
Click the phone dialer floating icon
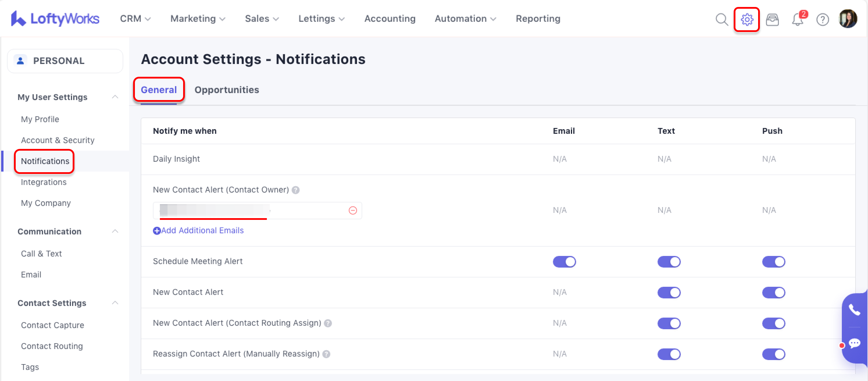pos(854,309)
